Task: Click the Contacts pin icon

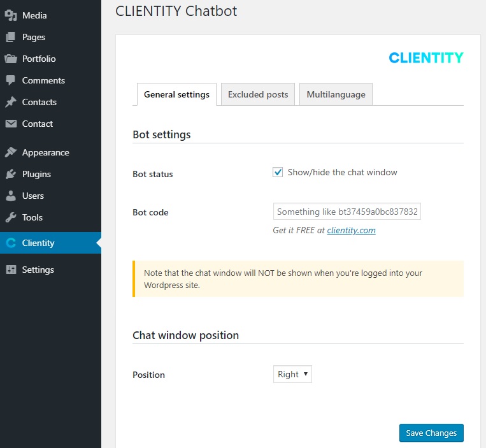Action: 11,102
